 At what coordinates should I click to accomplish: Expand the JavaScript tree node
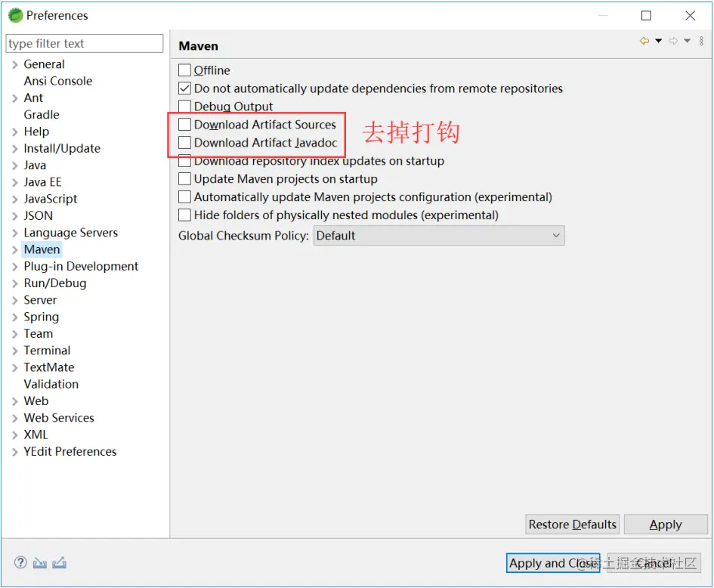tap(15, 199)
